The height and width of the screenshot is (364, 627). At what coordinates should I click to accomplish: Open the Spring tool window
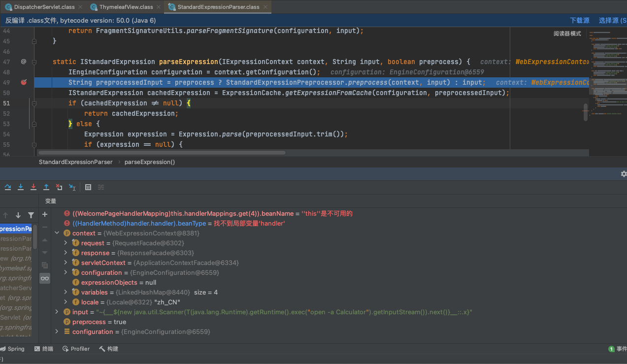[x=13, y=349]
